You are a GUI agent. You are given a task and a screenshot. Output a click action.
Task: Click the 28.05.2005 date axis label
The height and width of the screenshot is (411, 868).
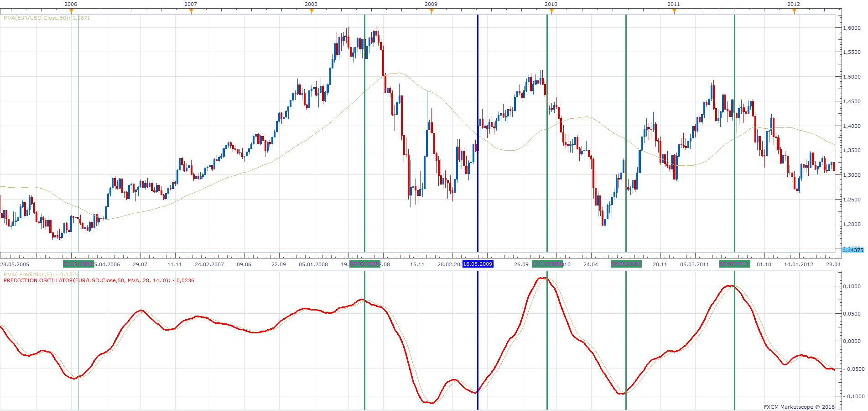coord(15,264)
